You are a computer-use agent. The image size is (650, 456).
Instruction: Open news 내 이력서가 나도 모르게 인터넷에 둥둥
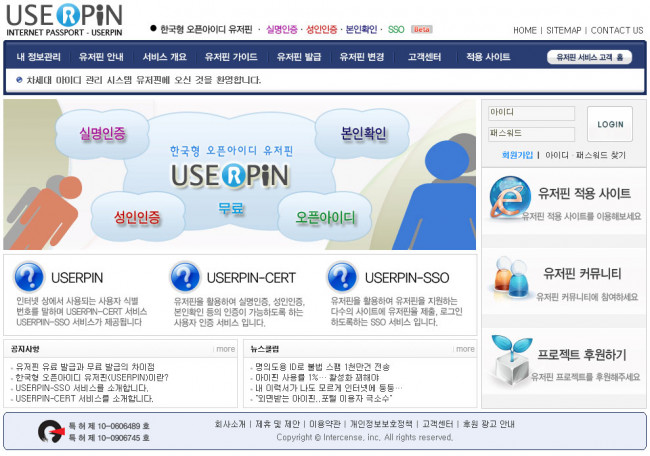(x=328, y=388)
